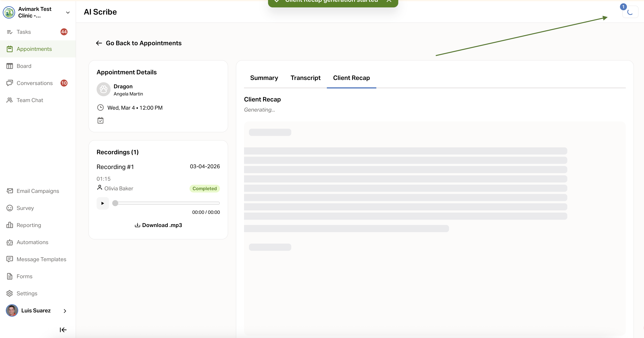Play Recording #1 audio

point(102,203)
